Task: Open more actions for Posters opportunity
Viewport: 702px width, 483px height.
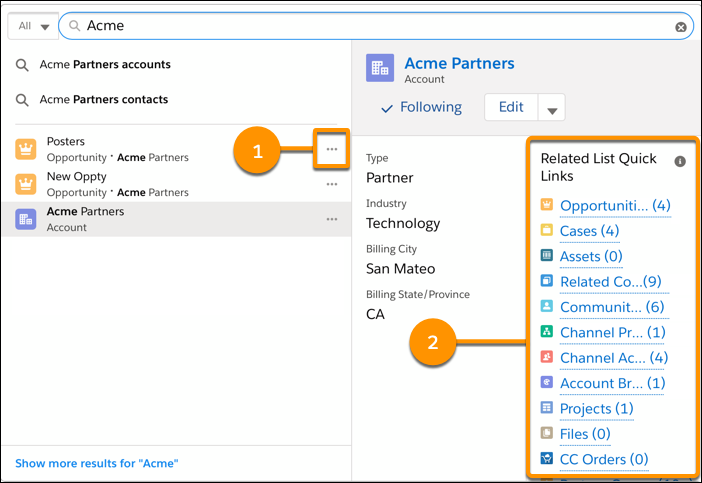Action: pyautogui.click(x=332, y=149)
